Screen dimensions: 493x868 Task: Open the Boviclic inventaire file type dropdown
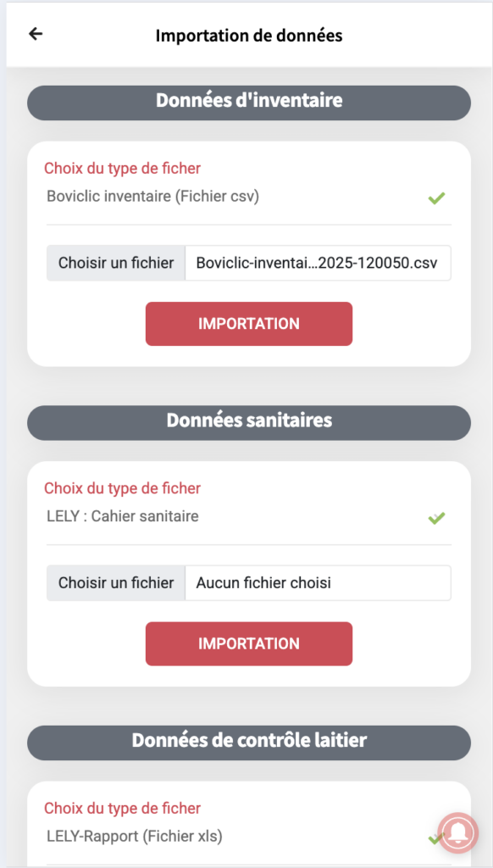(249, 198)
